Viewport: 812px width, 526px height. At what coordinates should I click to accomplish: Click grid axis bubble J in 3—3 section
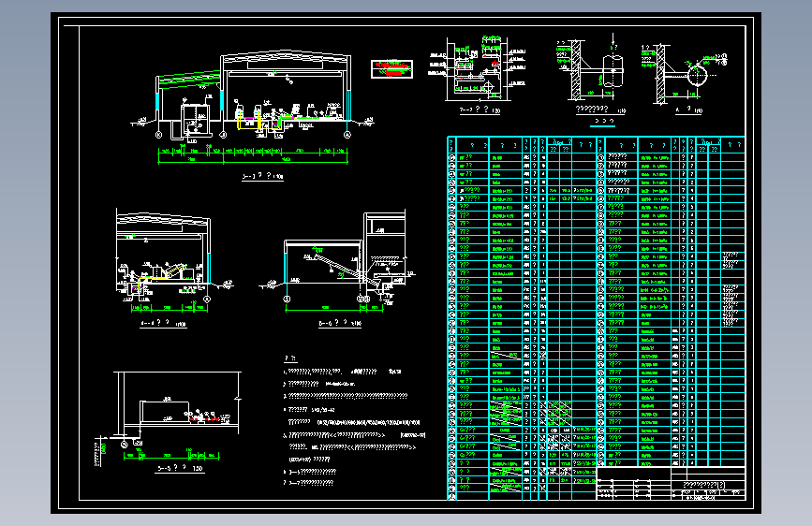pos(223,135)
